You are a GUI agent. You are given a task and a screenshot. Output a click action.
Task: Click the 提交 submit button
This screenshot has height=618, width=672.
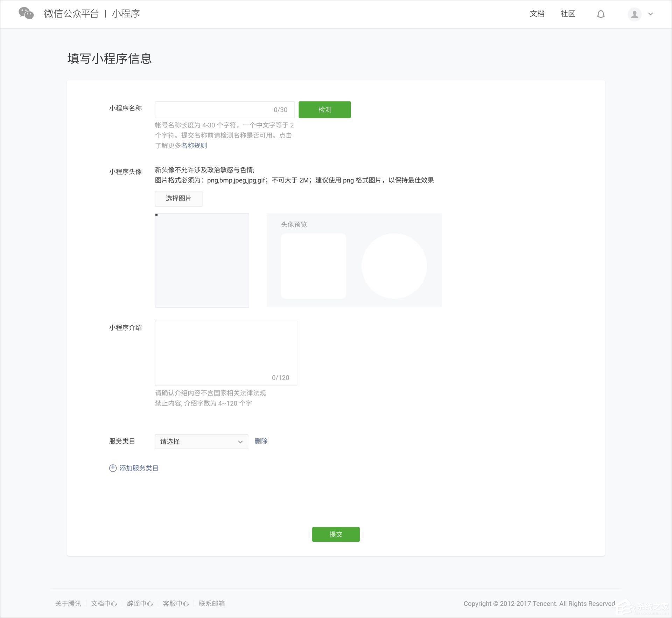(335, 534)
